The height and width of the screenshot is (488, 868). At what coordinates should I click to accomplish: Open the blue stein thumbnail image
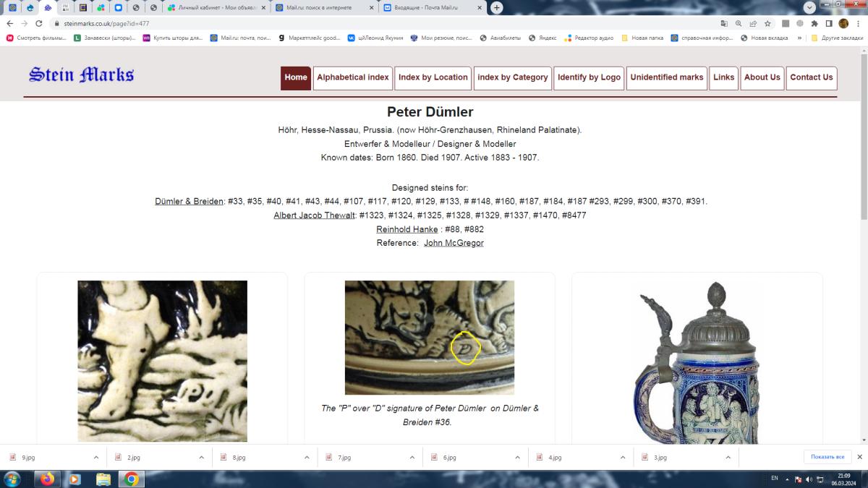(697, 363)
